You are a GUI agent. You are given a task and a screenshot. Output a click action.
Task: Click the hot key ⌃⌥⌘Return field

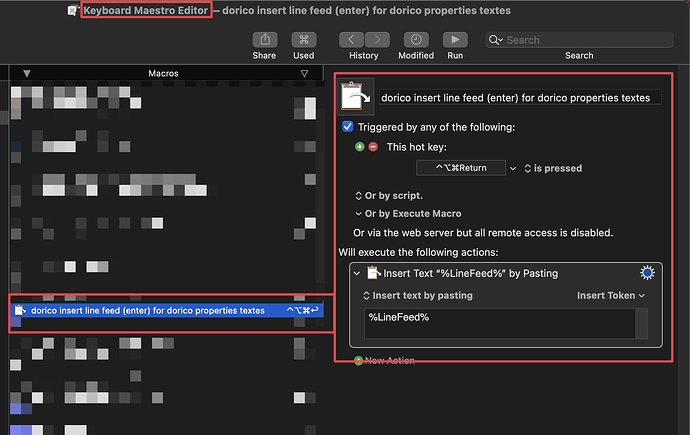click(x=461, y=168)
